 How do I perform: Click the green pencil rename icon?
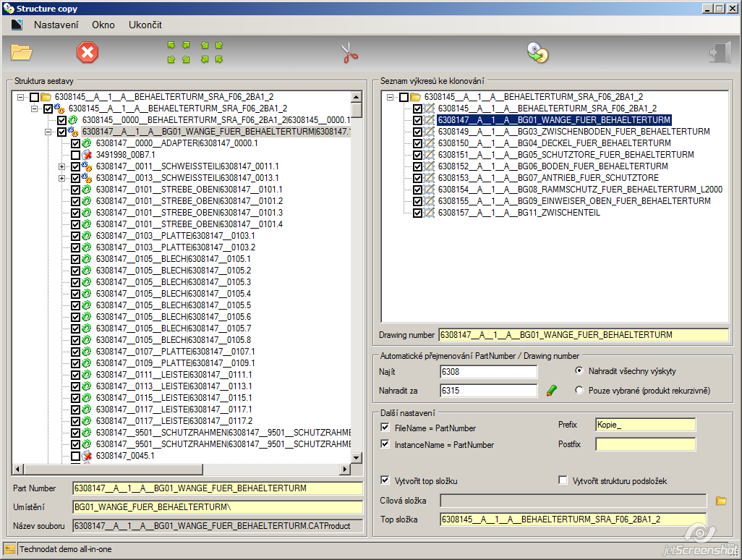click(551, 391)
